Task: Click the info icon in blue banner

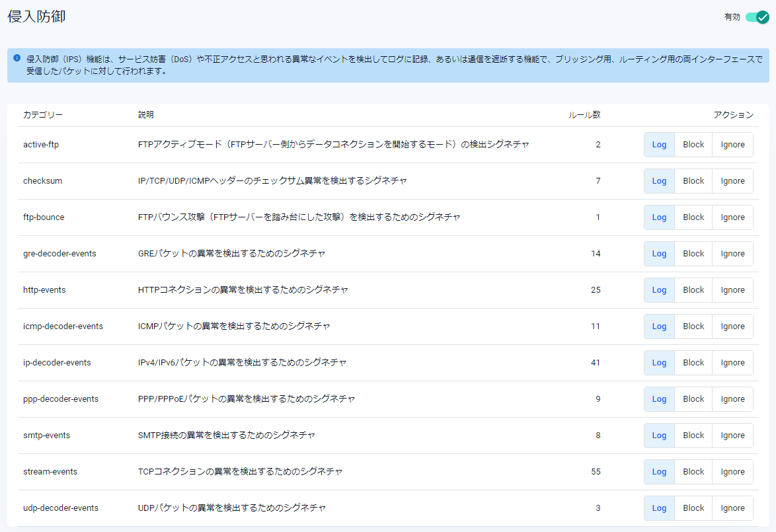Action: [x=17, y=58]
